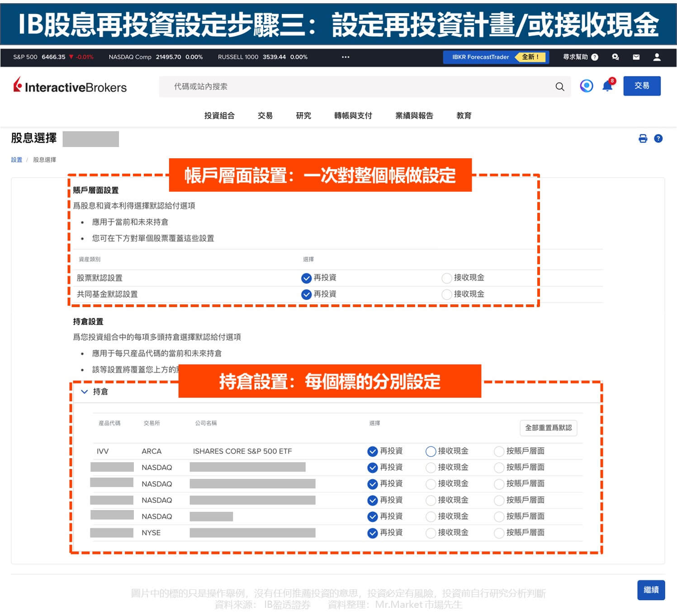This screenshot has height=616, width=677.
Task: Collapse the 持倉 section chevron
Action: [x=84, y=392]
